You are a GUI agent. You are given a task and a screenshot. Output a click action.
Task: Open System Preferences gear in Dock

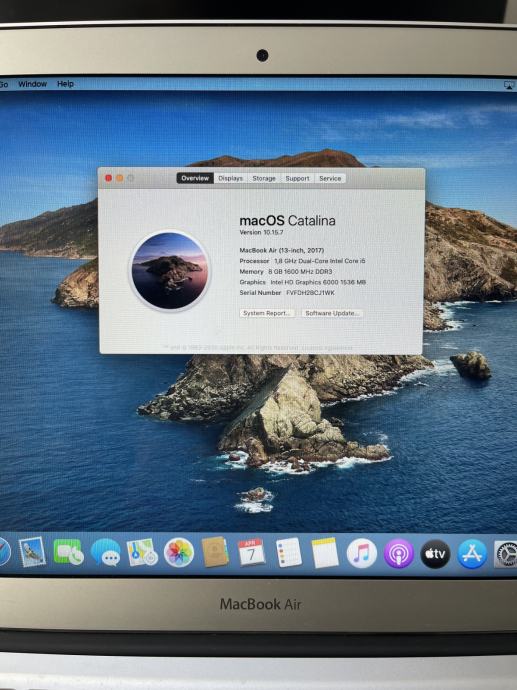(x=506, y=554)
